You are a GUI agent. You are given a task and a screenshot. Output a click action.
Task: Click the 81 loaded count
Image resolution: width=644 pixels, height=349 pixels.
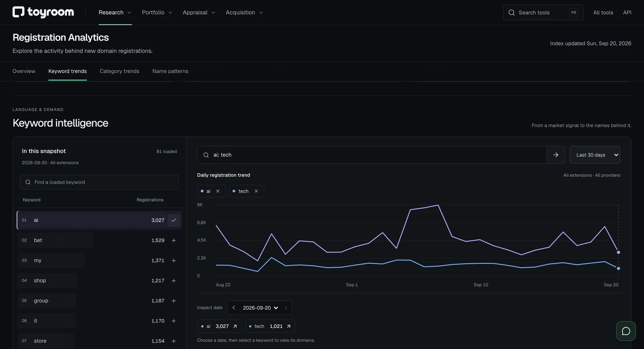point(167,152)
